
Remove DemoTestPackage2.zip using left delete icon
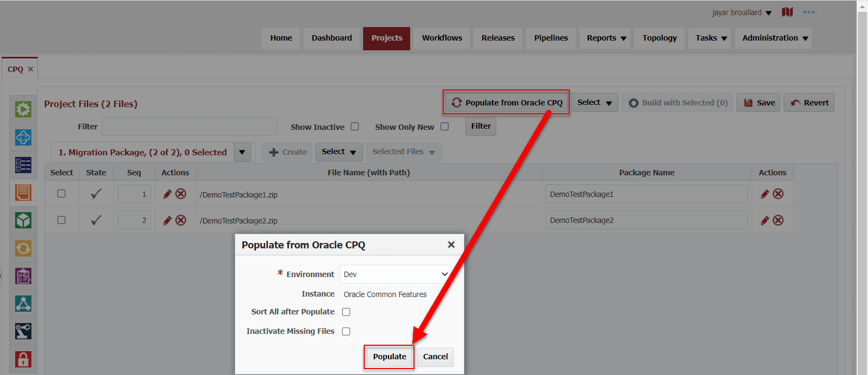181,220
